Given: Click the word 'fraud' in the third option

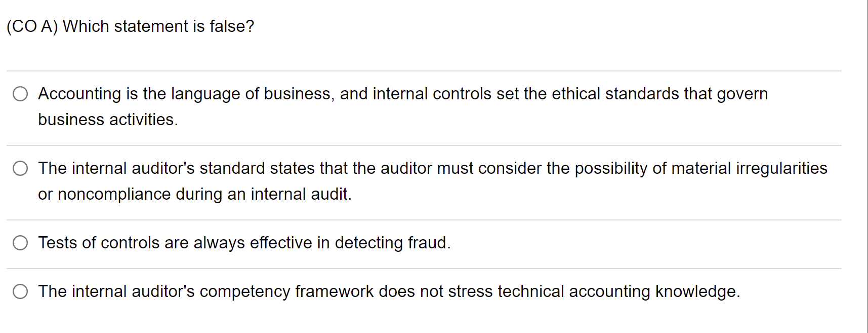Looking at the screenshot, I should [428, 243].
